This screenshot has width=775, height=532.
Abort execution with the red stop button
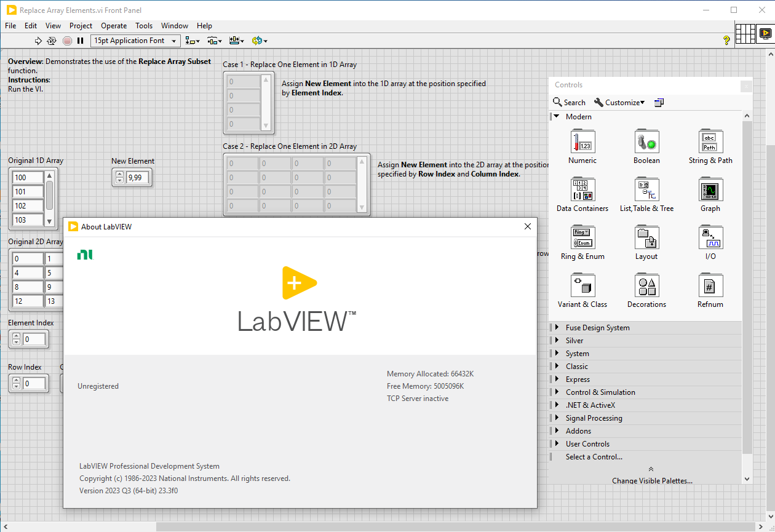point(67,41)
